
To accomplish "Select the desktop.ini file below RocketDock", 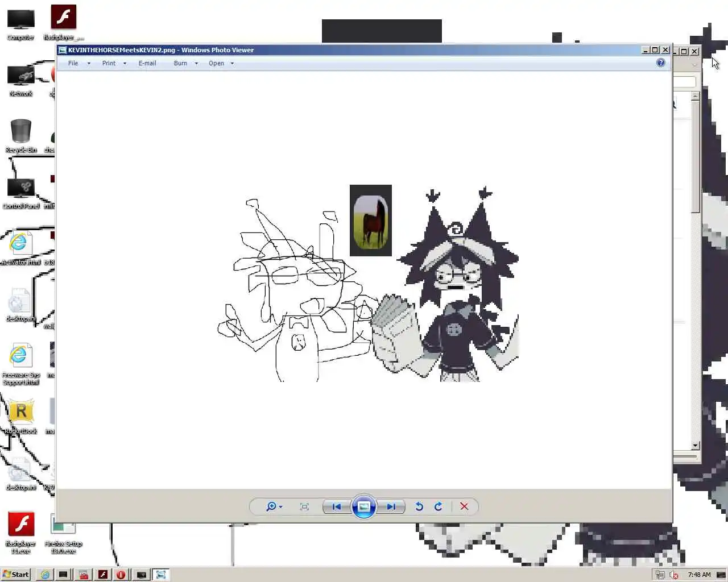I will click(20, 473).
